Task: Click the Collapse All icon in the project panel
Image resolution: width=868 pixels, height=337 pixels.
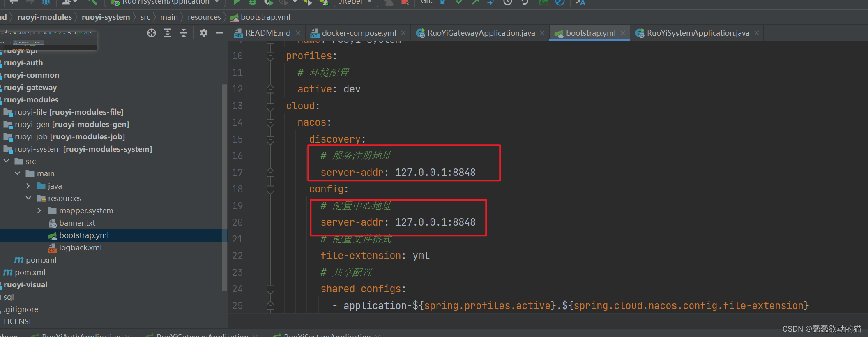Action: (x=184, y=33)
